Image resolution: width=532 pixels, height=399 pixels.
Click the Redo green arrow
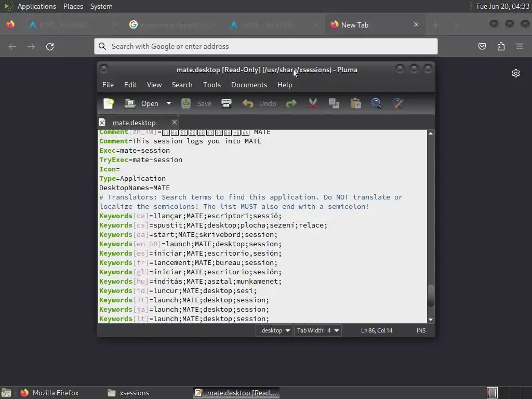[291, 103]
